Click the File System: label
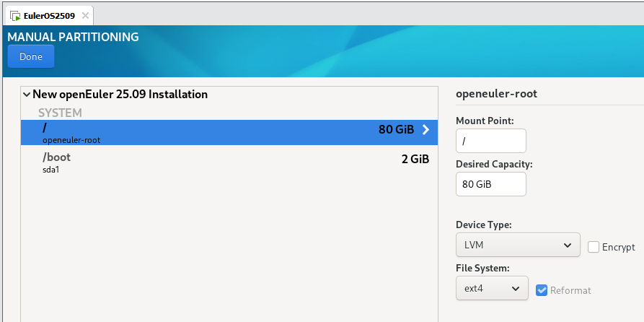The image size is (644, 322). point(482,268)
